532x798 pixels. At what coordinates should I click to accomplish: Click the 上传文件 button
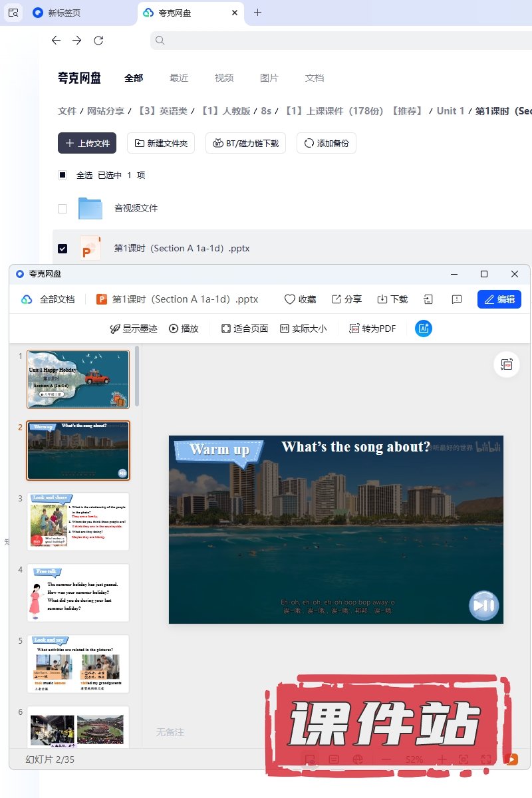87,143
